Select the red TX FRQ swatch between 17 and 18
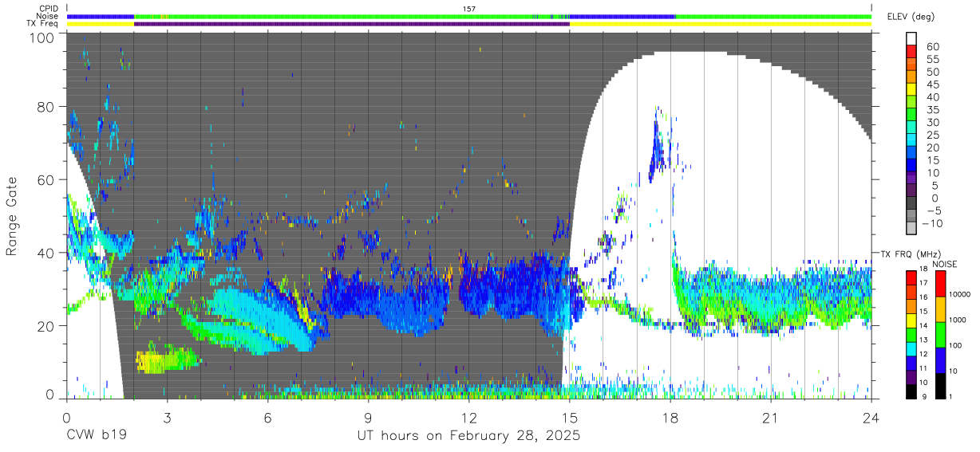This screenshot has height=452, width=980. 911,277
